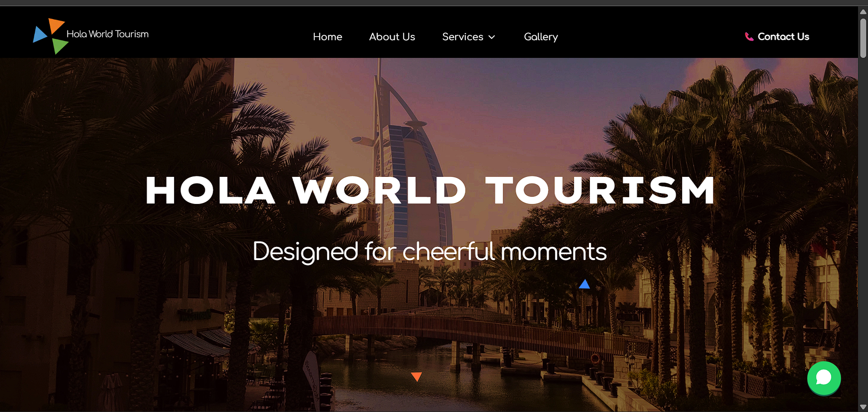The image size is (868, 412).
Task: Click the scrollbar up arrow
Action: coord(863,12)
